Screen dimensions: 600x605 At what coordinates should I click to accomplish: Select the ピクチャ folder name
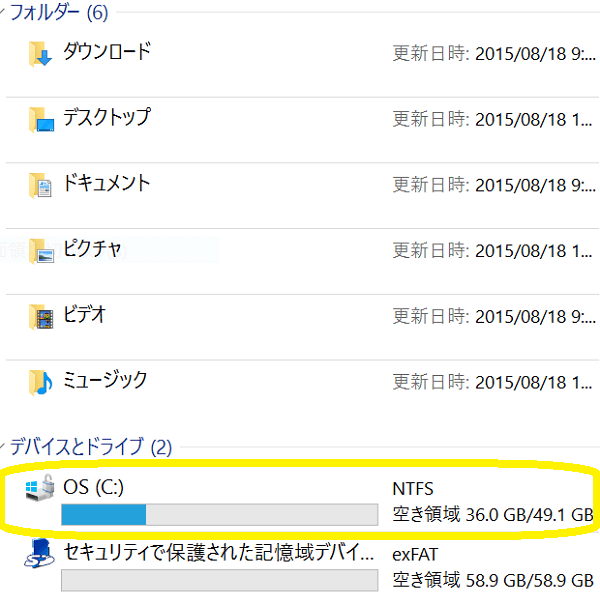click(92, 248)
